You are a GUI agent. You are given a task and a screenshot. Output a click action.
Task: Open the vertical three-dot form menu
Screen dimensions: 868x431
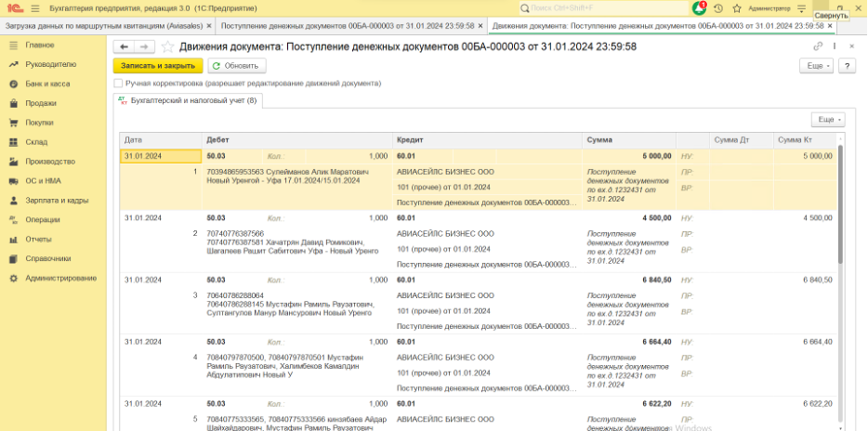pos(835,47)
